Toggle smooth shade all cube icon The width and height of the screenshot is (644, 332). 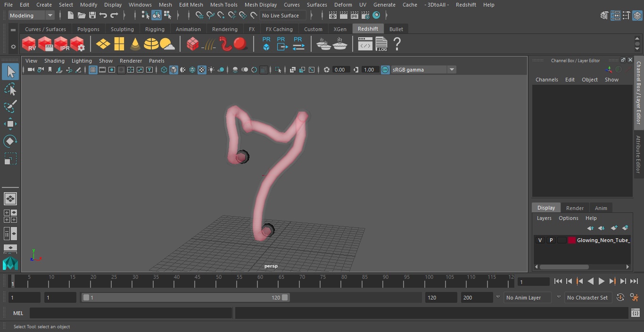[173, 70]
